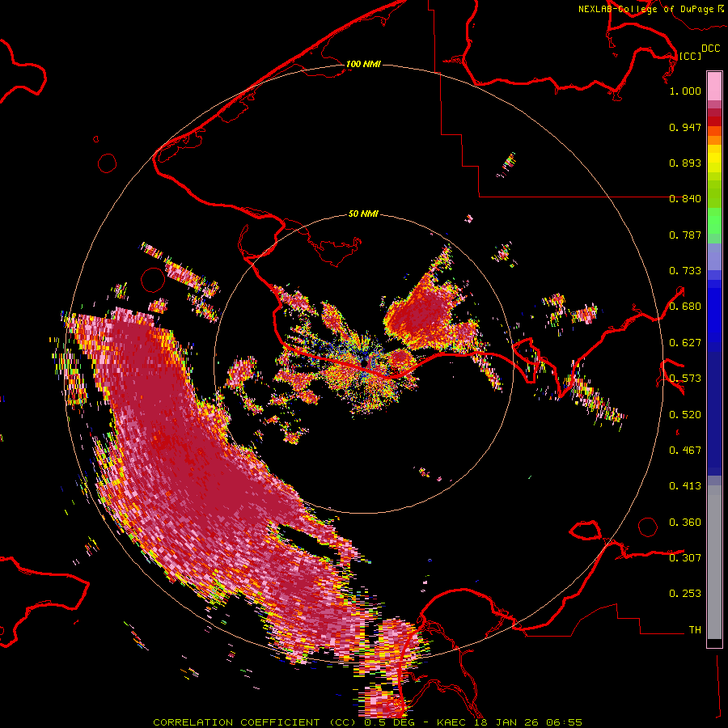Image resolution: width=728 pixels, height=728 pixels.
Task: Pick the gray color bar segment
Action: pyautogui.click(x=714, y=562)
